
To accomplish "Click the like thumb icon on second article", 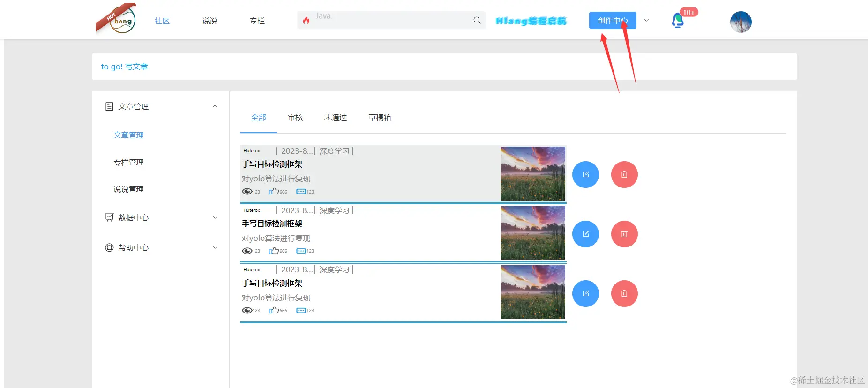I will [x=274, y=251].
